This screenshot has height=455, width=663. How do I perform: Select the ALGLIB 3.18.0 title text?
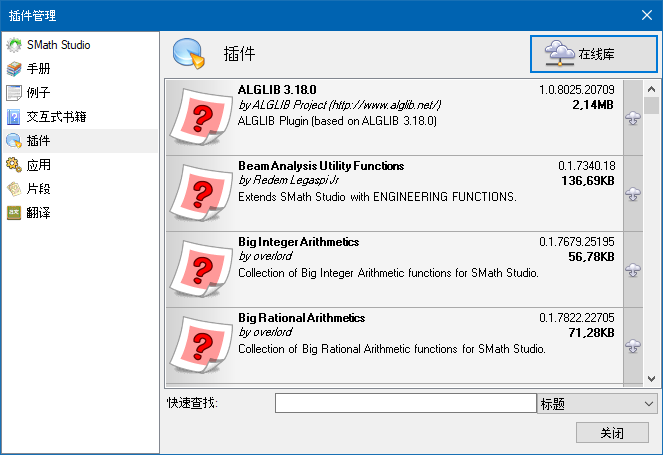click(277, 90)
